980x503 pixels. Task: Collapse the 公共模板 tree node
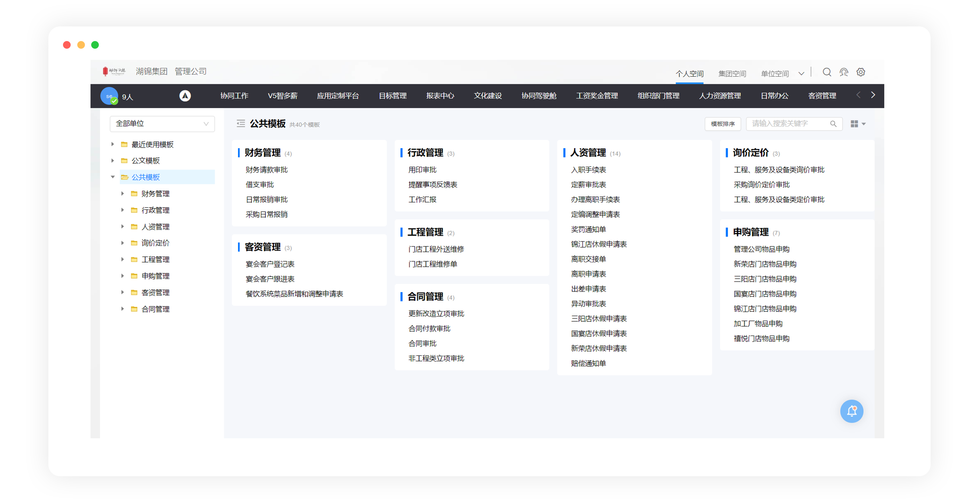pyautogui.click(x=113, y=177)
